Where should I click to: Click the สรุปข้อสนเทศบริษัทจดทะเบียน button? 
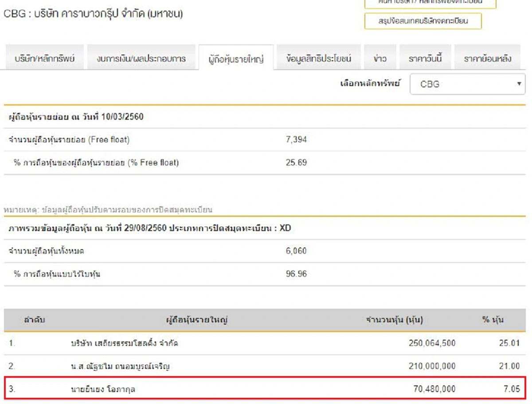pos(423,21)
